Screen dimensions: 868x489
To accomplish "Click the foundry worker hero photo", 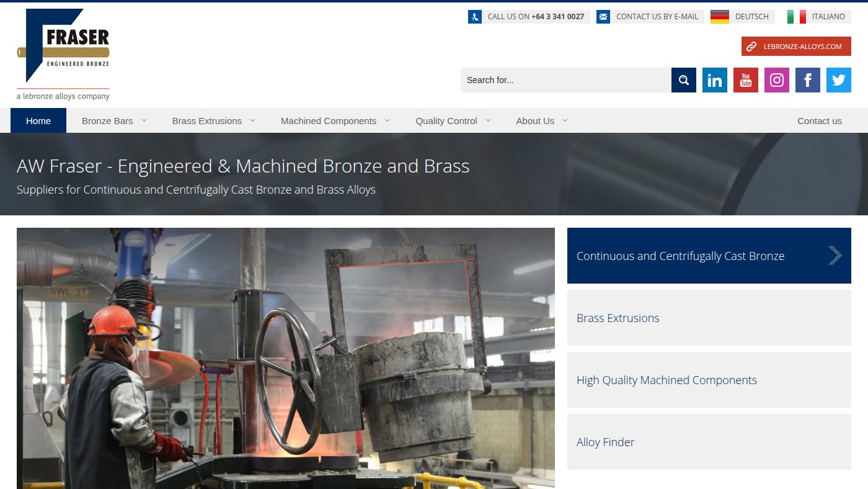I will point(286,358).
